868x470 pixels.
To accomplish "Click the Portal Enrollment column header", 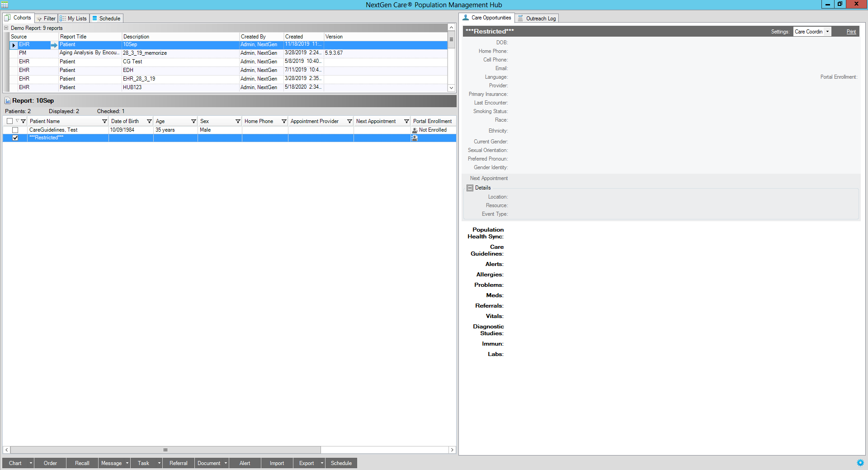I will point(433,121).
